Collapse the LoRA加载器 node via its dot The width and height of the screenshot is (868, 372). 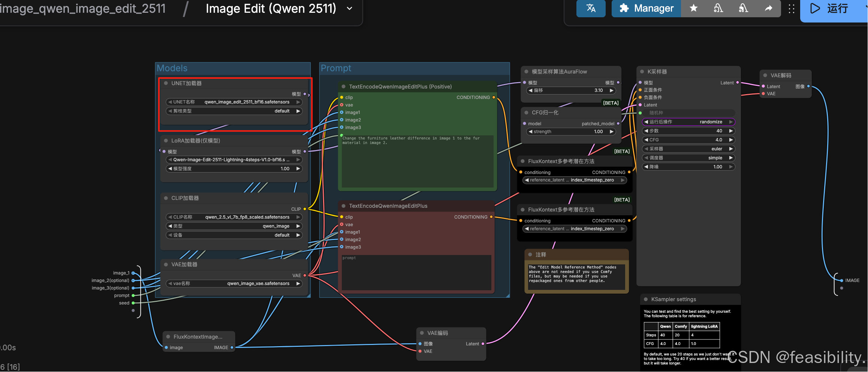166,141
